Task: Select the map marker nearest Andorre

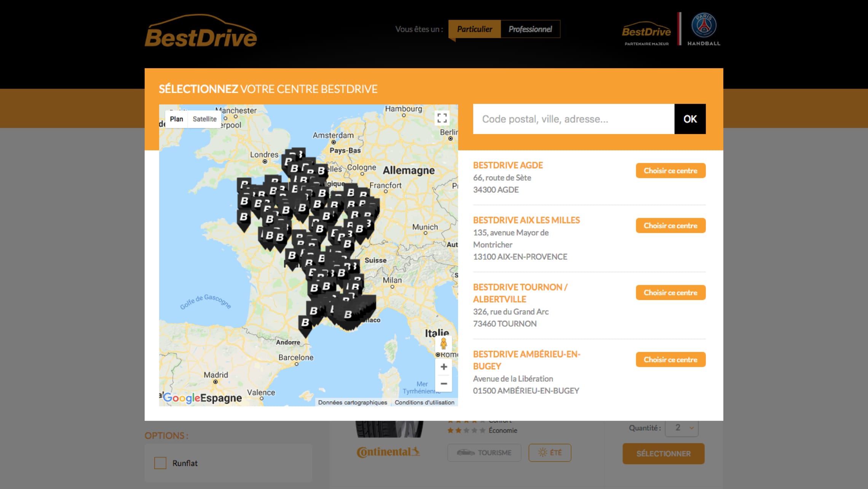Action: click(x=305, y=326)
